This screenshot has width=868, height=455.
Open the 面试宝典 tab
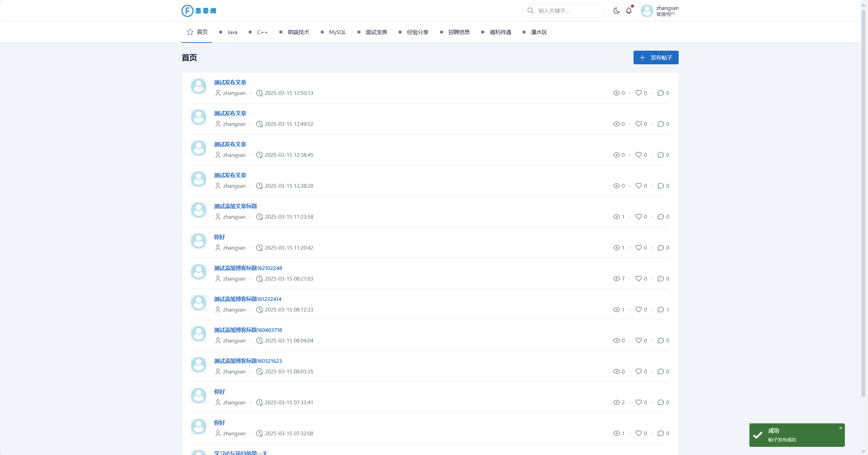point(376,32)
